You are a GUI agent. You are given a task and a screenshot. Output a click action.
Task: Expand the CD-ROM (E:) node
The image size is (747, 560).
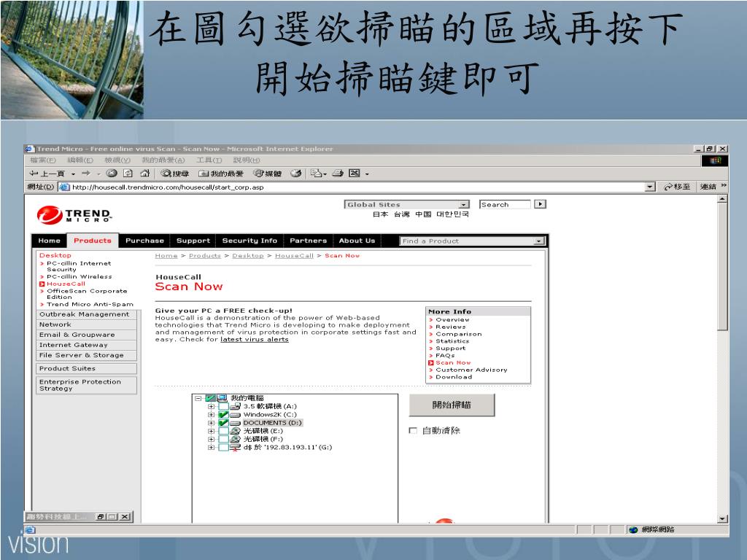click(211, 431)
